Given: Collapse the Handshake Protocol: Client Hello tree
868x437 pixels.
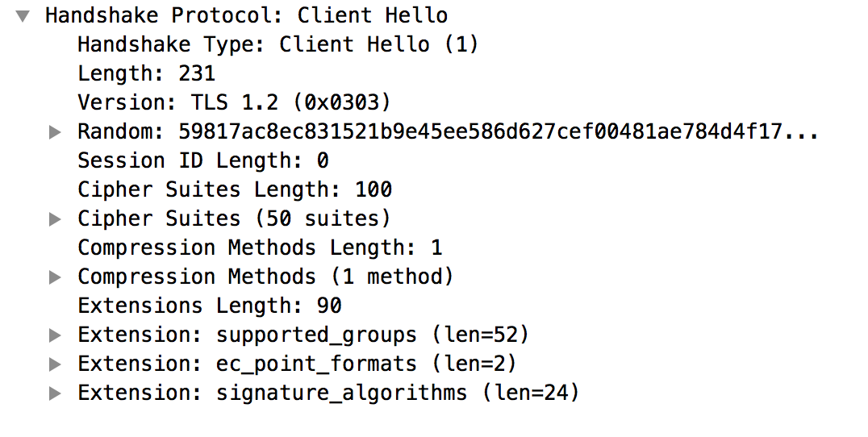Looking at the screenshot, I should point(23,15).
